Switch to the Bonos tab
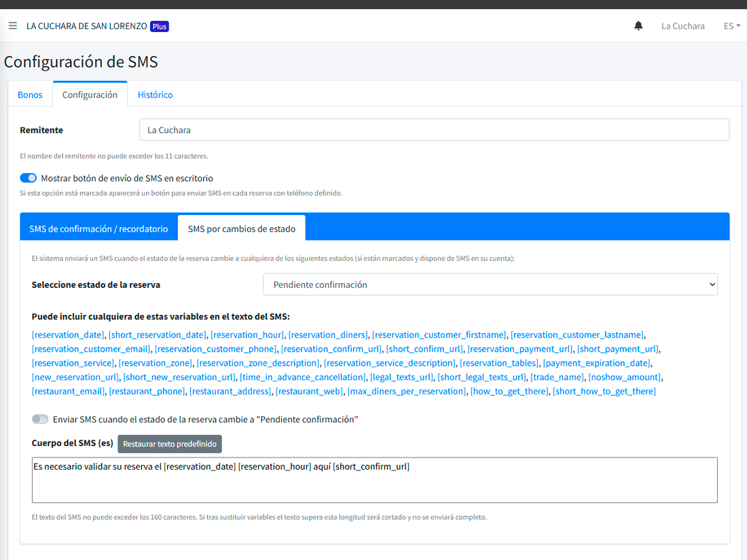 [x=30, y=94]
